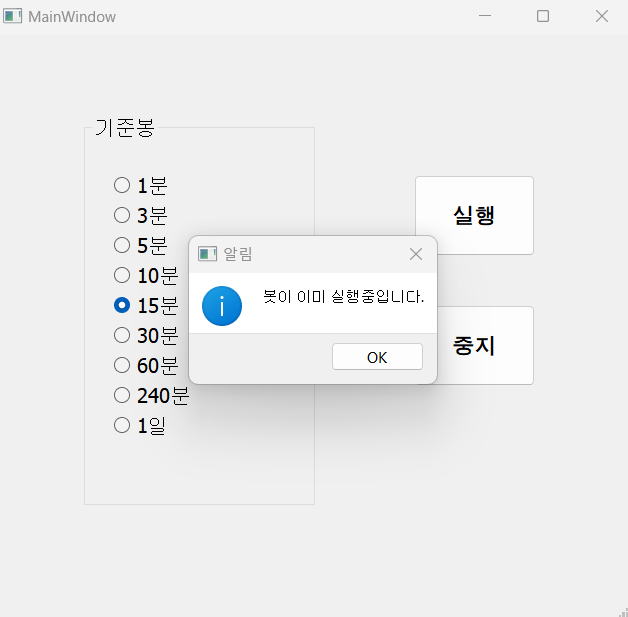Close the MainWindow window

pyautogui.click(x=602, y=16)
